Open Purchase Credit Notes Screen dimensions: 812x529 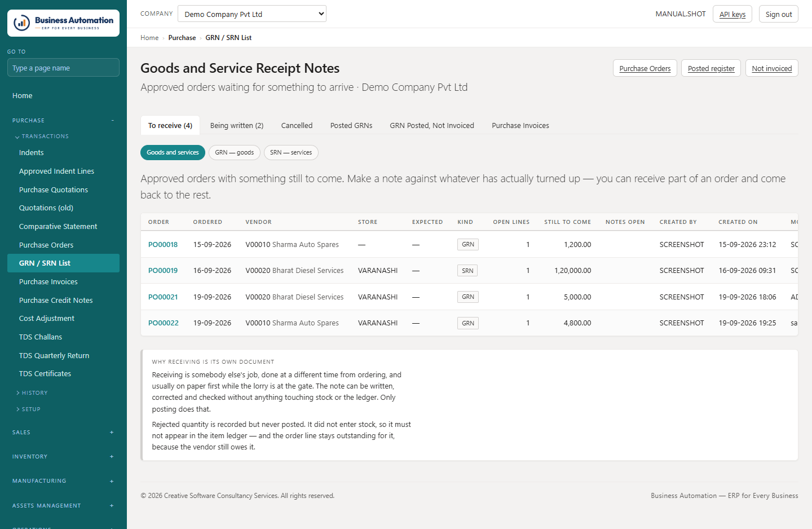coord(63,301)
